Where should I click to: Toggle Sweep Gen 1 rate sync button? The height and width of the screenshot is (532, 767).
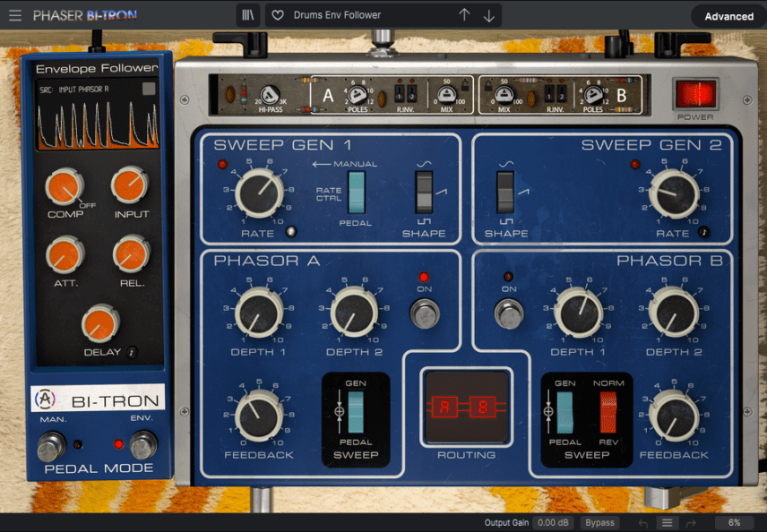[x=291, y=231]
